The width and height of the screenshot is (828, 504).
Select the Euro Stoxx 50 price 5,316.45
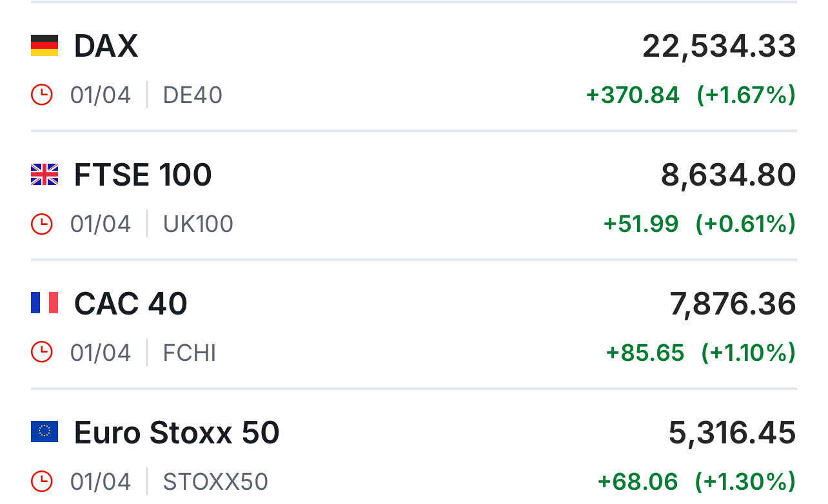(732, 433)
